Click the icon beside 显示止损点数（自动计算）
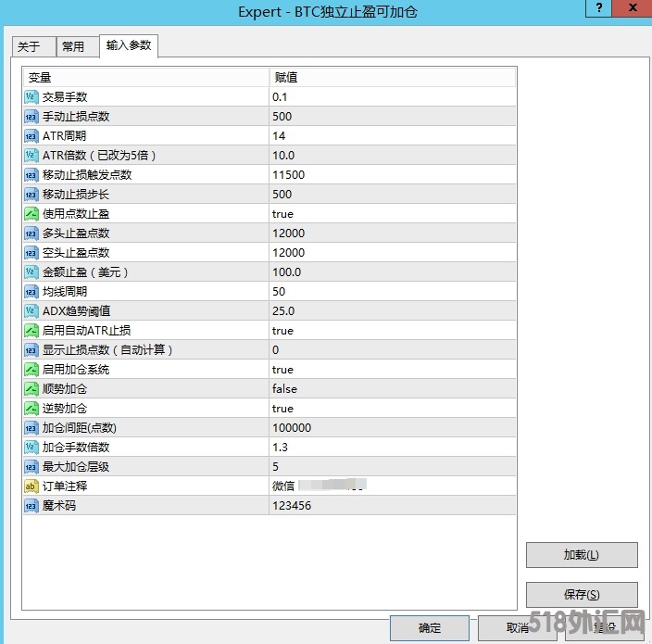 point(31,350)
